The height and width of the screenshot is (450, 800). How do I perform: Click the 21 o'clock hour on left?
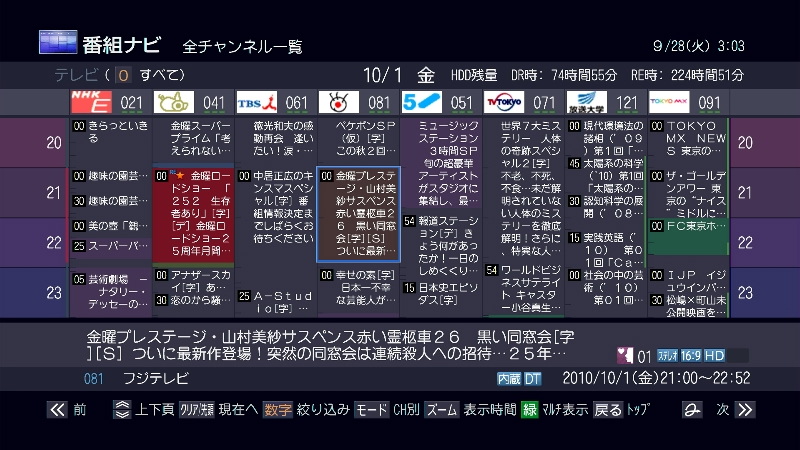[x=54, y=192]
